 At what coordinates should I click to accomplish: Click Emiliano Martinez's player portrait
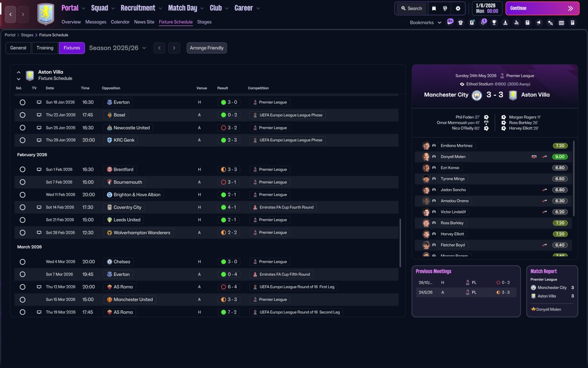point(426,146)
